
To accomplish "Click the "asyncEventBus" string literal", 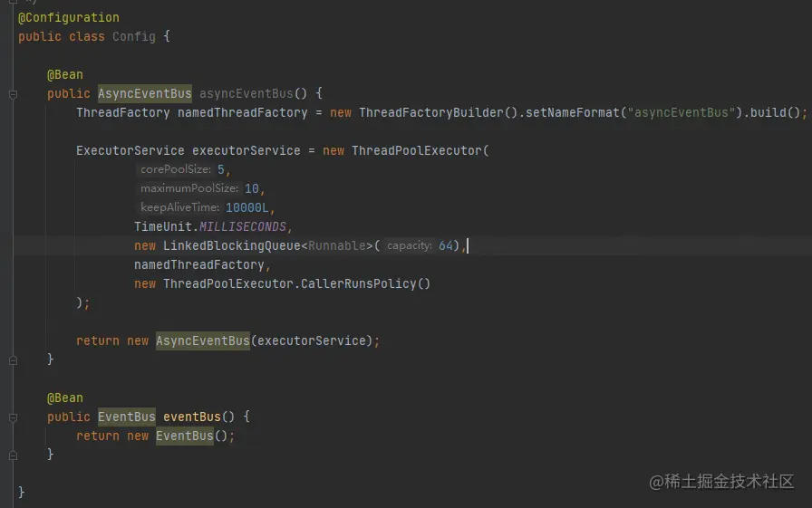I will (x=681, y=113).
